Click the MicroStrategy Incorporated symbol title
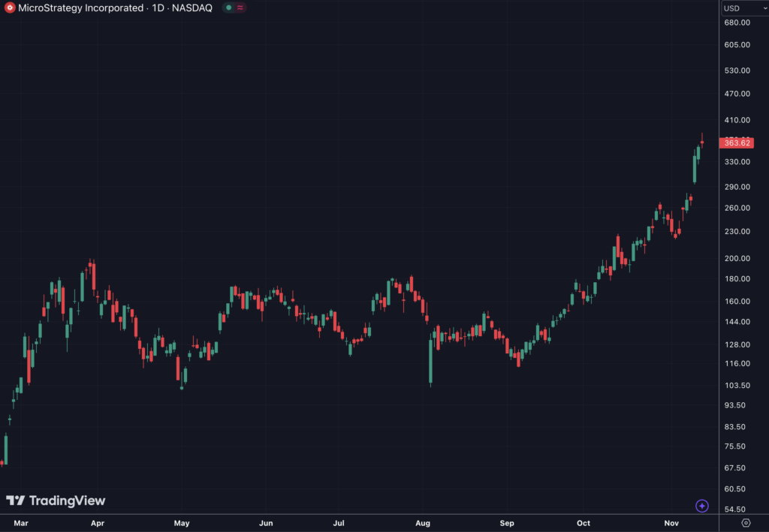The height and width of the screenshot is (532, 769). (80, 8)
